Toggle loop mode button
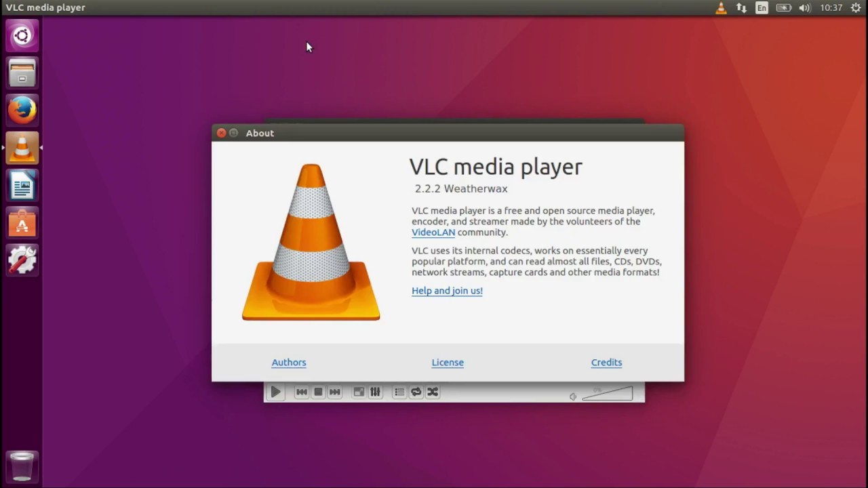 coord(416,392)
